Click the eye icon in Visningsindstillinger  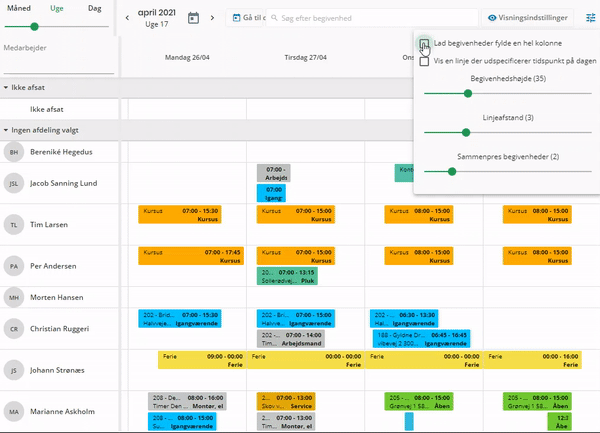coord(493,18)
